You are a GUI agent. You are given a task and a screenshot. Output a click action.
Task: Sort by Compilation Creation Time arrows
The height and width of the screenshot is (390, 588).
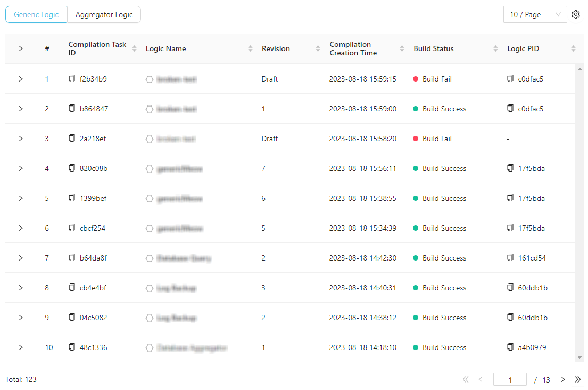(402, 48)
